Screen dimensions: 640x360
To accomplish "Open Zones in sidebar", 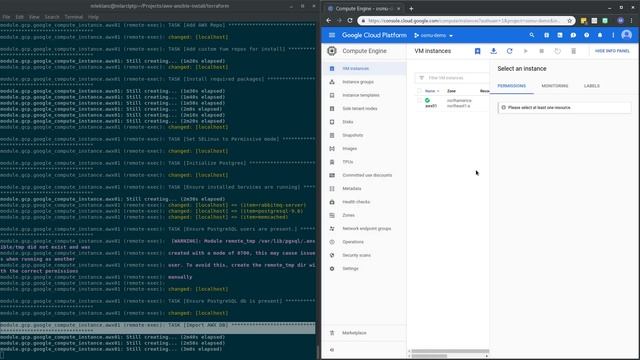I will pyautogui.click(x=349, y=215).
